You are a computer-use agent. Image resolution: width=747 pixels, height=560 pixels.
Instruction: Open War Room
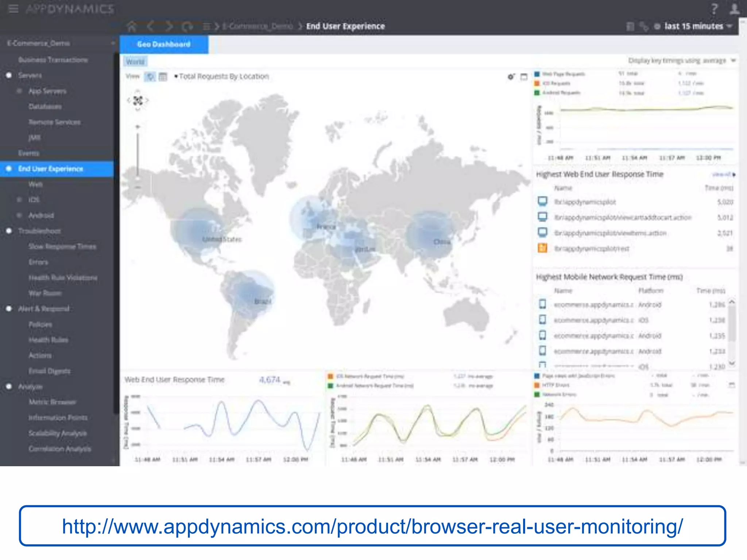[x=45, y=293]
